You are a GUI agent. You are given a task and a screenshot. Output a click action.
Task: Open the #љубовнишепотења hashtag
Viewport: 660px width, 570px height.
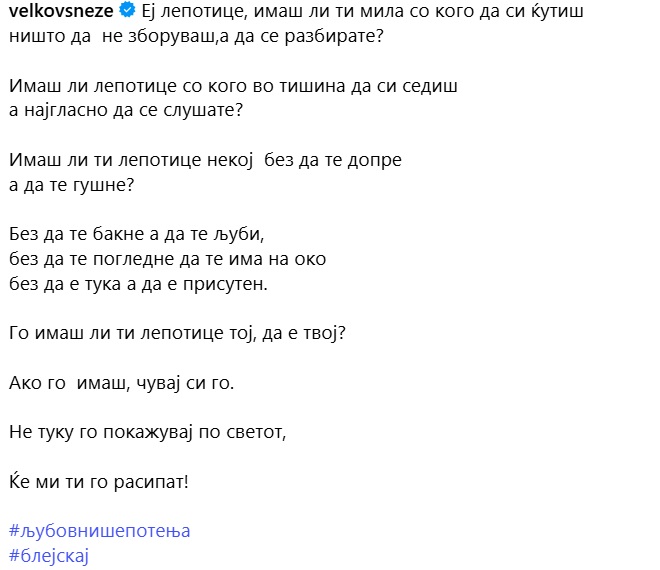(x=98, y=531)
